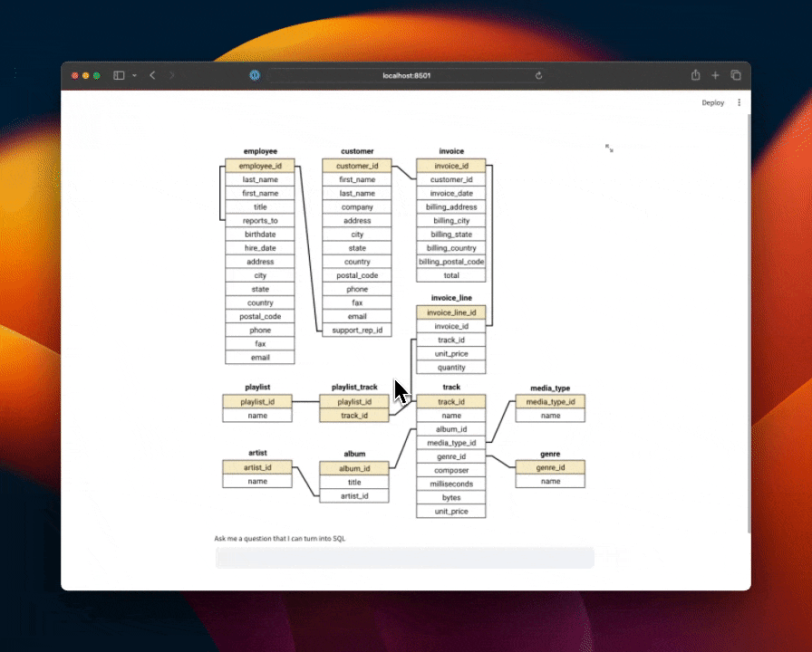Screen dimensions: 812x652
Task: Click the address bar dropdown area
Action: tap(405, 76)
